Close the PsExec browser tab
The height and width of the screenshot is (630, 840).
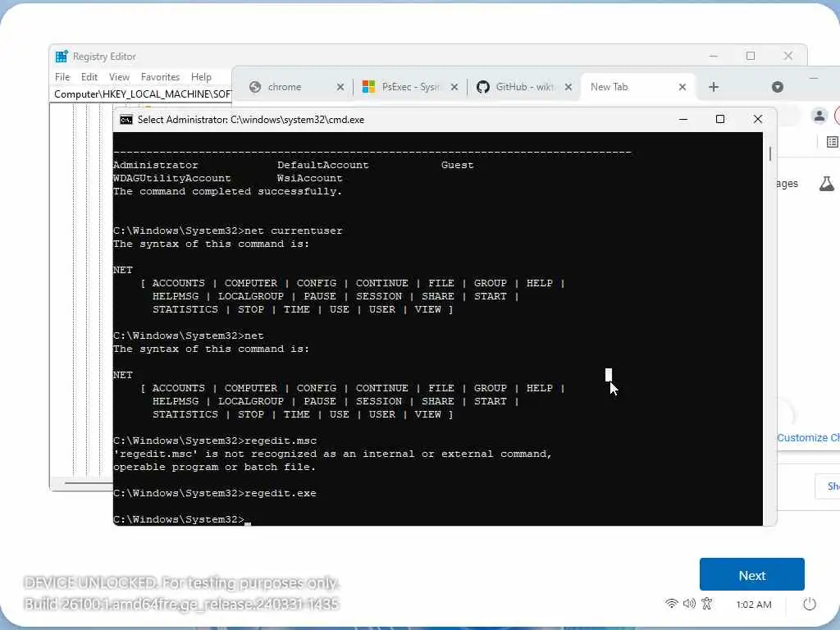454,87
